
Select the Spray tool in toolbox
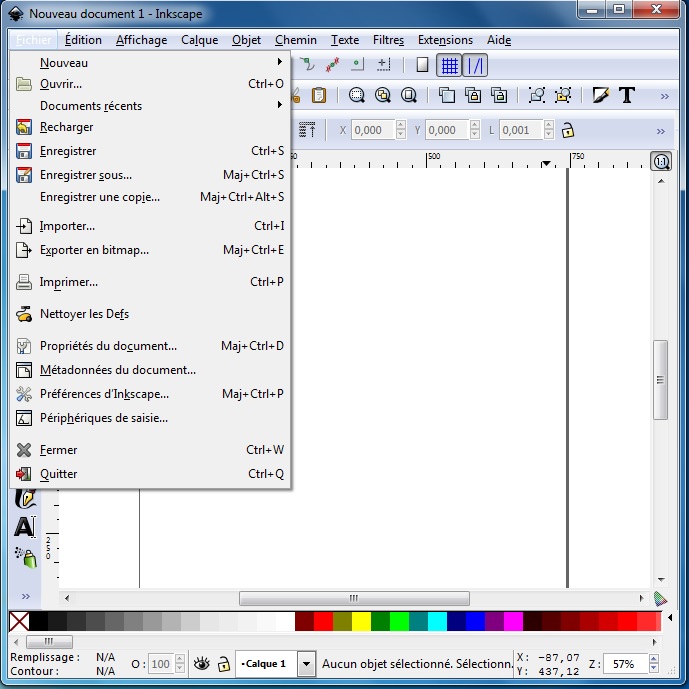click(x=26, y=557)
